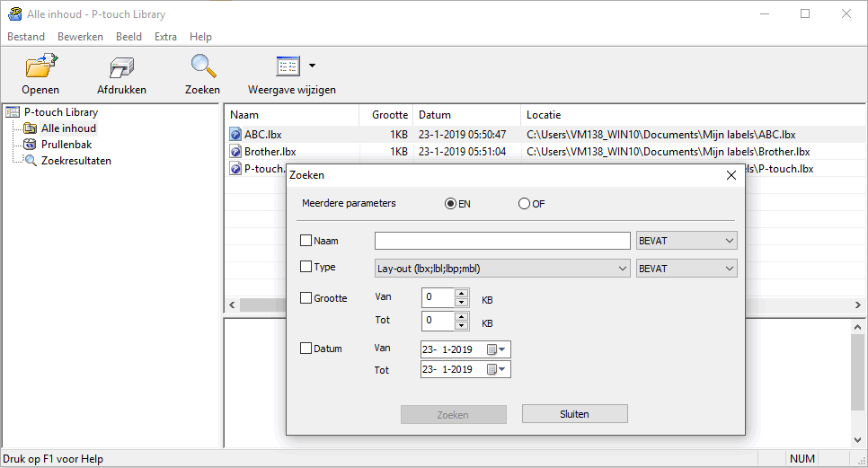Click the Grootte Tot number field
The height and width of the screenshot is (468, 868).
pyautogui.click(x=438, y=321)
